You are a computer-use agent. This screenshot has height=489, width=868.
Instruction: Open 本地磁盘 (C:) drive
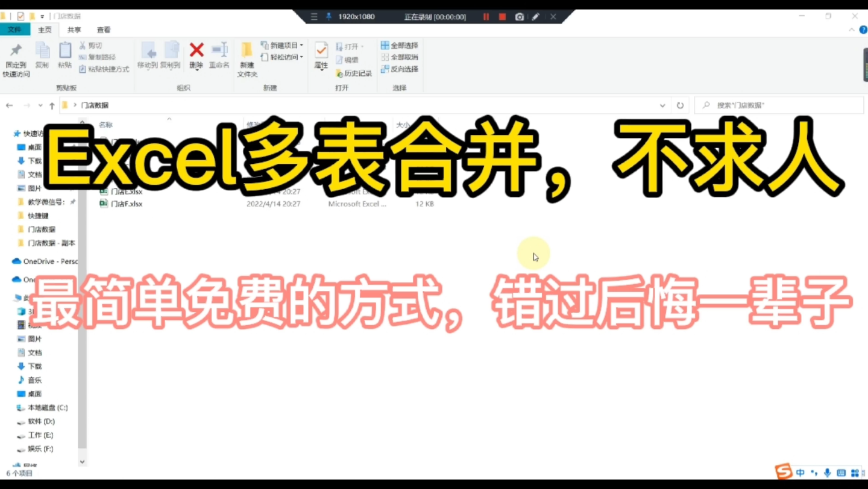42,408
